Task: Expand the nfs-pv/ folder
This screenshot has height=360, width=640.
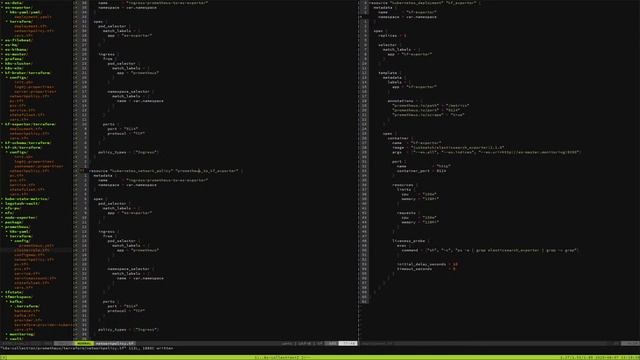Action: click(12, 208)
